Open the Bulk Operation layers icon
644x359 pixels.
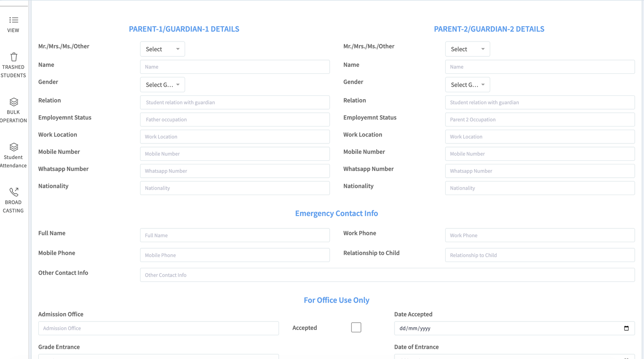pos(14,102)
